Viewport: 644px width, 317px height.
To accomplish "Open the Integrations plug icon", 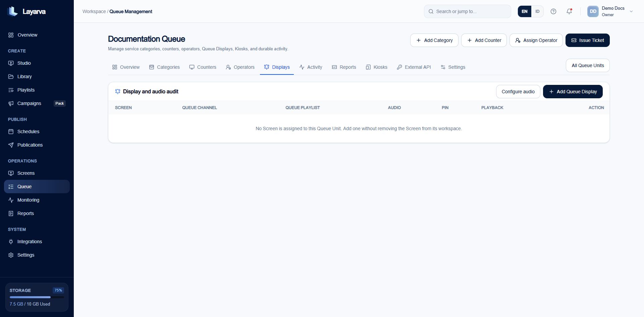I will 11,242.
